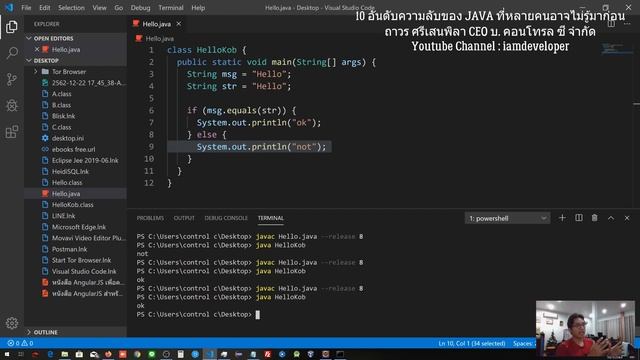640x360 pixels.
Task: Open the Extensions view
Action: coord(11,131)
